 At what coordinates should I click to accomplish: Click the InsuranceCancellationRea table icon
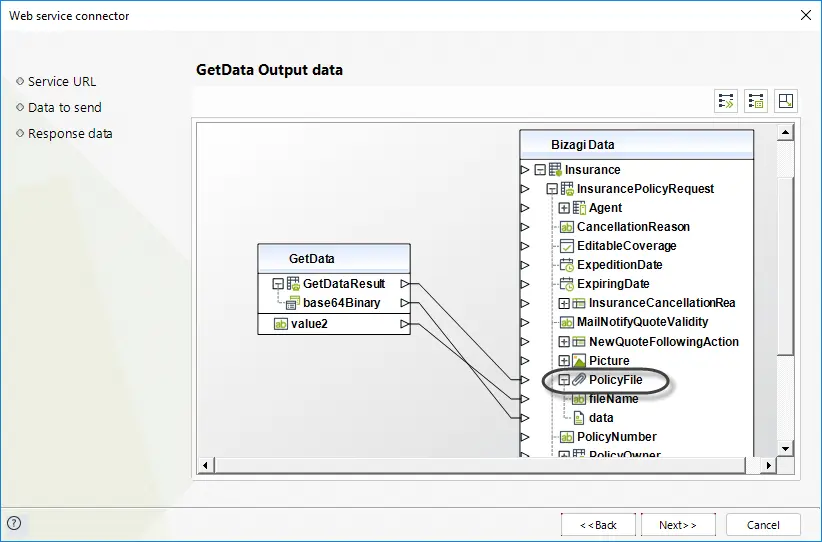579,303
